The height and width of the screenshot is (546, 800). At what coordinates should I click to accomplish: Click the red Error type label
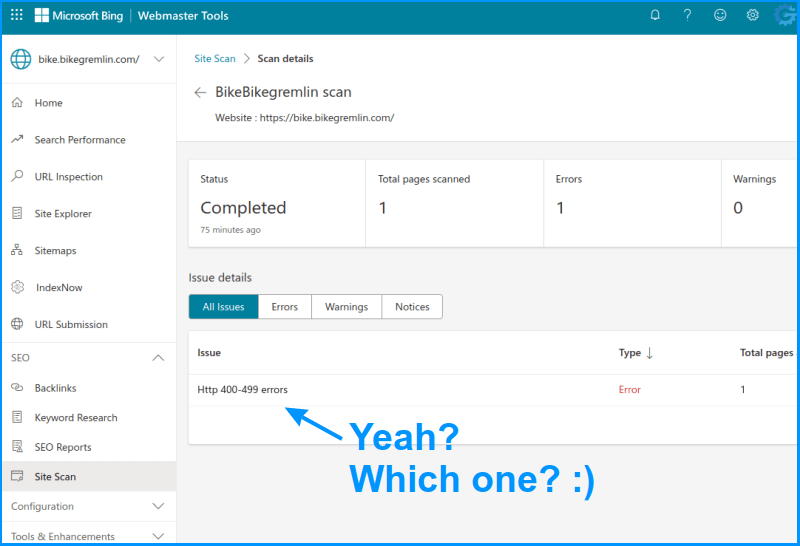coord(630,389)
